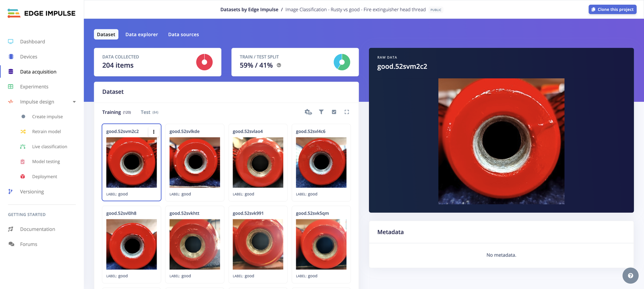Click the expand fullscreen icon
This screenshot has width=644, height=289.
pos(347,112)
